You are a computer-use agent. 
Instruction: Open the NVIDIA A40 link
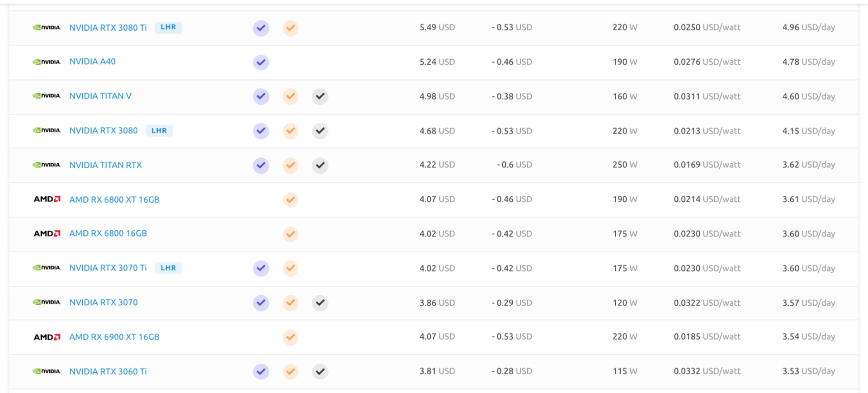92,62
